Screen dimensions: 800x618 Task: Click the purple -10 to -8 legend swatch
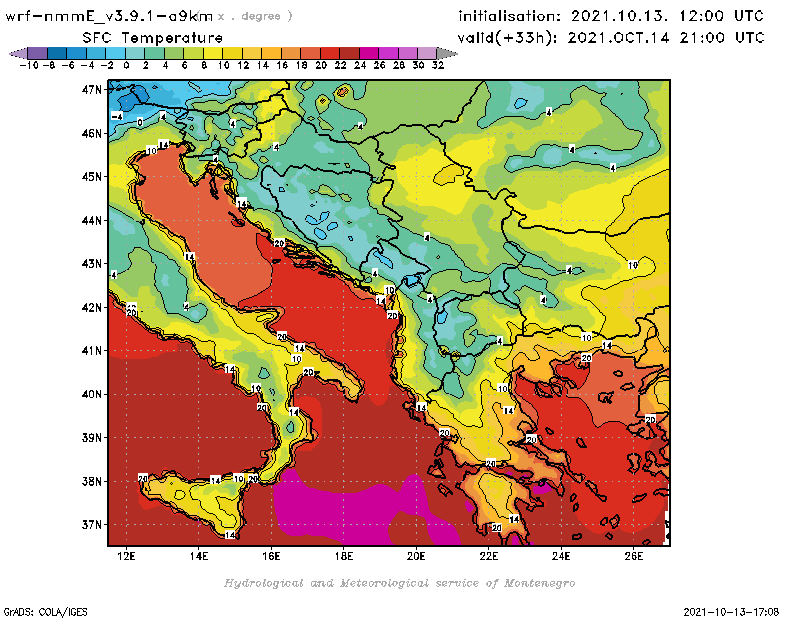point(38,53)
